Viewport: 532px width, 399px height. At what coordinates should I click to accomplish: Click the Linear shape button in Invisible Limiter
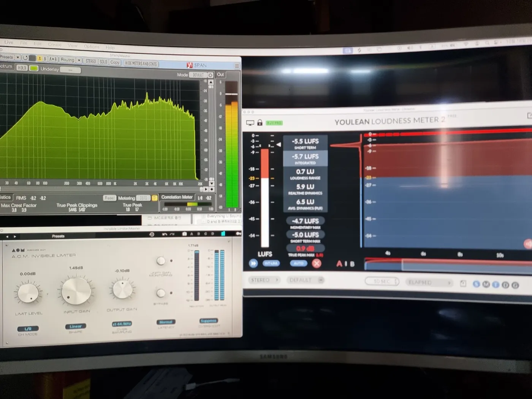pos(76,326)
